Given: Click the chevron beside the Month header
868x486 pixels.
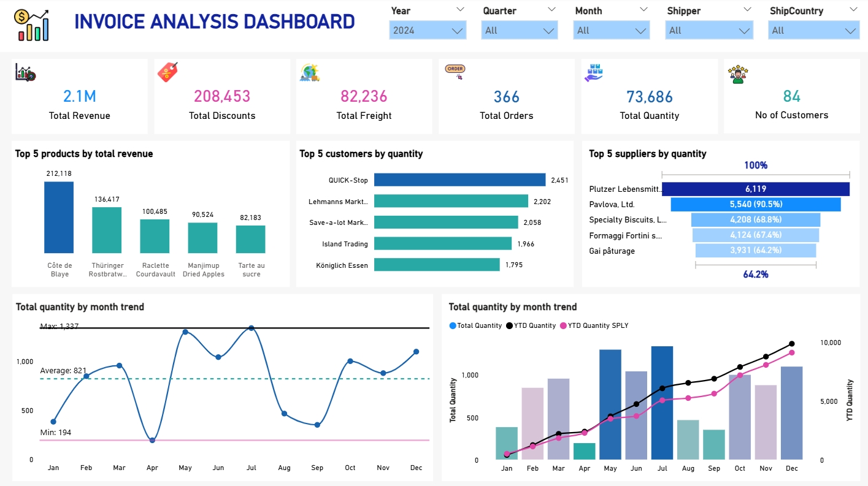Looking at the screenshot, I should click(643, 10).
